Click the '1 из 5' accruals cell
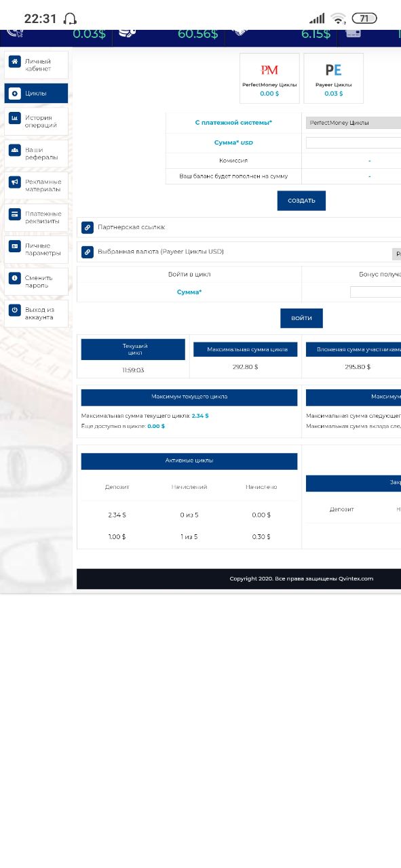 tap(189, 536)
